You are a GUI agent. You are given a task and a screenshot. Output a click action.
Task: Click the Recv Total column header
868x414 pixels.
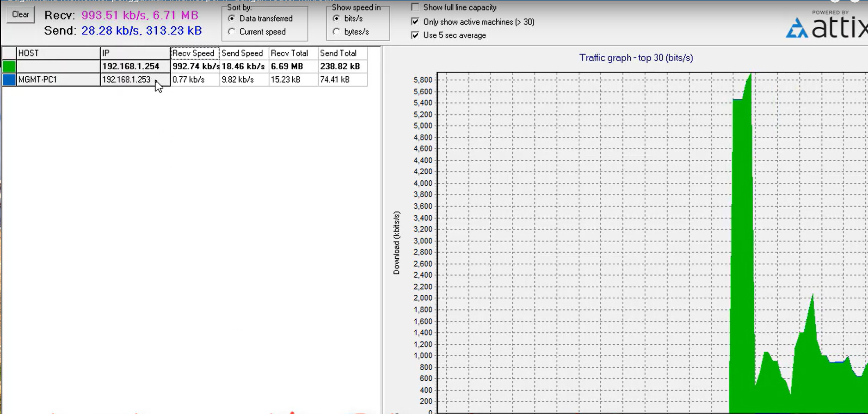(293, 53)
